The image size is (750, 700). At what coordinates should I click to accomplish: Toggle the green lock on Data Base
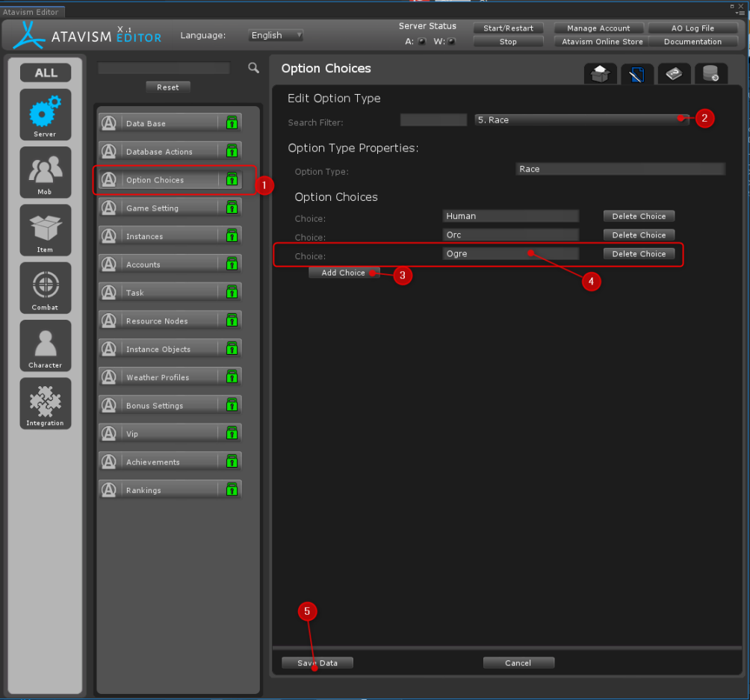click(232, 123)
